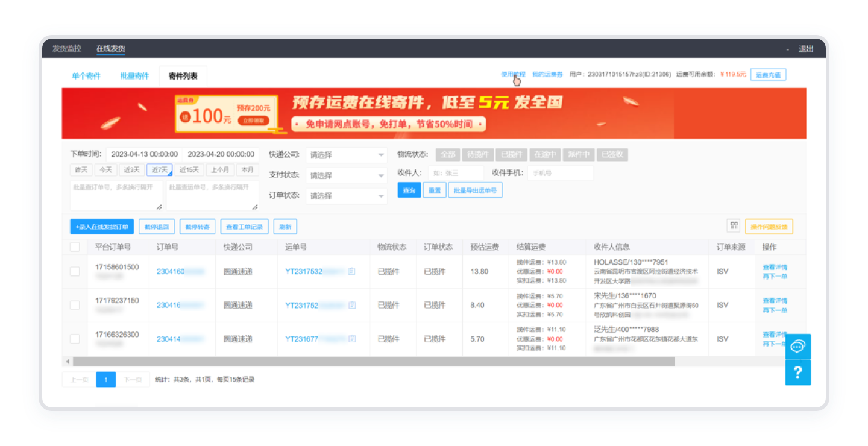
Task: Click the left arrow of horizontal scrollbar
Action: pos(68,362)
